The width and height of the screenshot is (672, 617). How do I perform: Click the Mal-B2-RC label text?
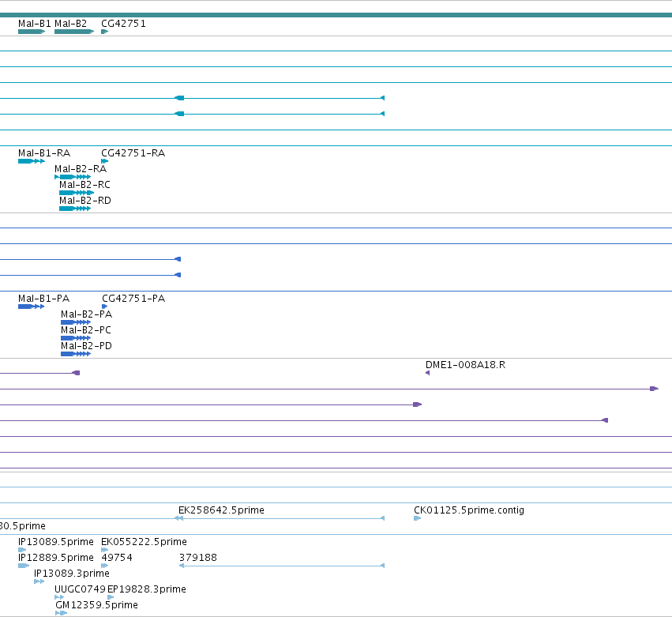pos(84,185)
